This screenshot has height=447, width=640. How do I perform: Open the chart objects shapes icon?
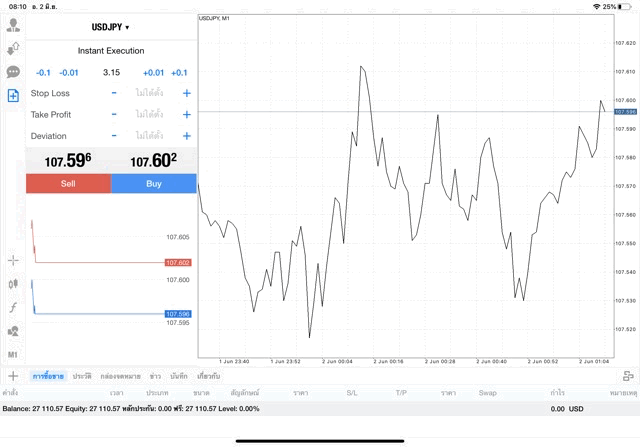[13, 331]
